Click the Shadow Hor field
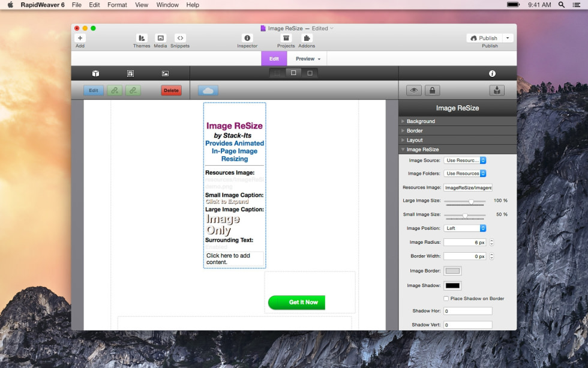Viewport: 588px width, 368px height. click(x=468, y=311)
